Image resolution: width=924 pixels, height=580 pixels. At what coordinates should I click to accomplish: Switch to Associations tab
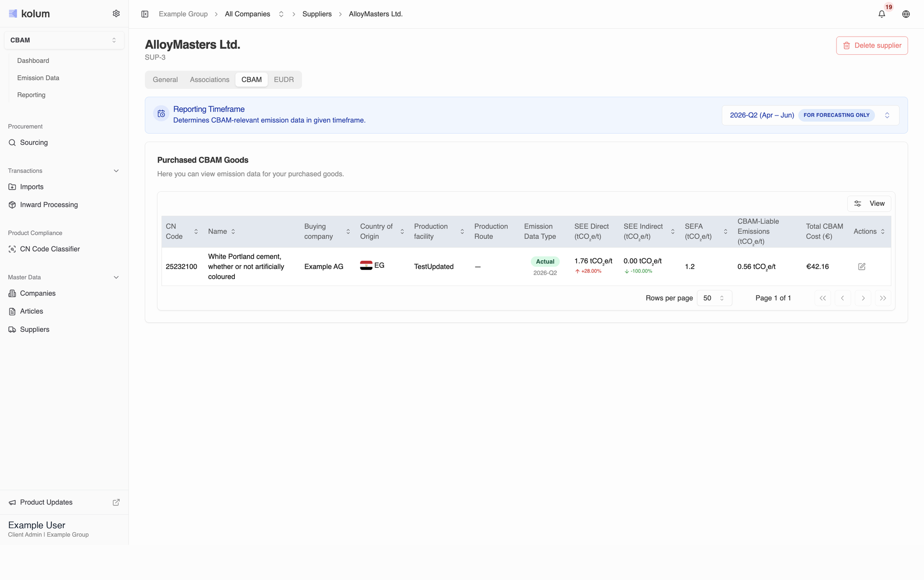point(209,79)
